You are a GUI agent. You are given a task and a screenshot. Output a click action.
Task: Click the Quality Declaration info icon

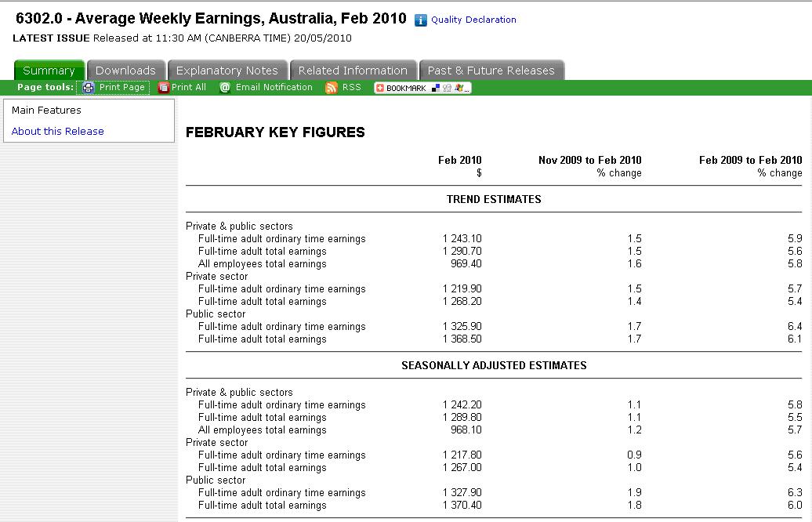pyautogui.click(x=420, y=20)
